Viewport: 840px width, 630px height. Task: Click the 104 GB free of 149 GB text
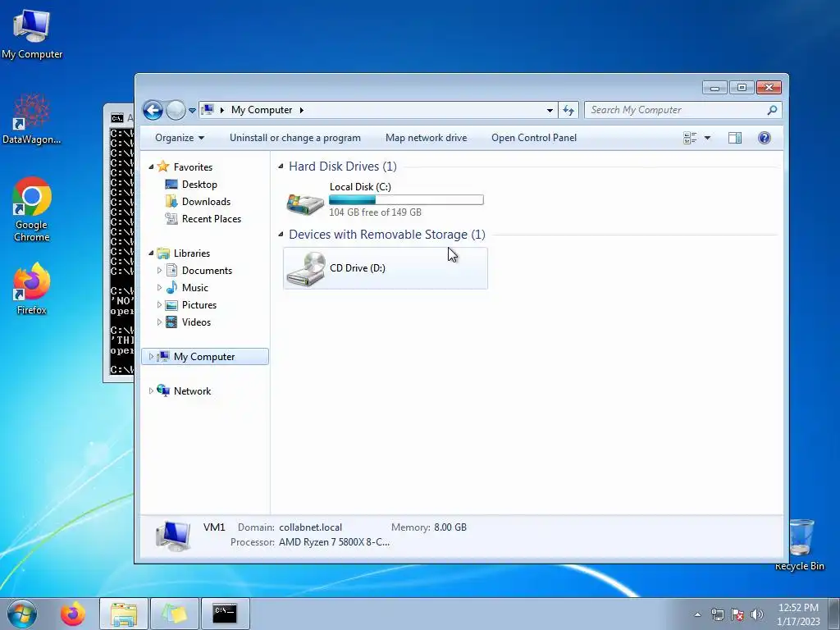(375, 212)
